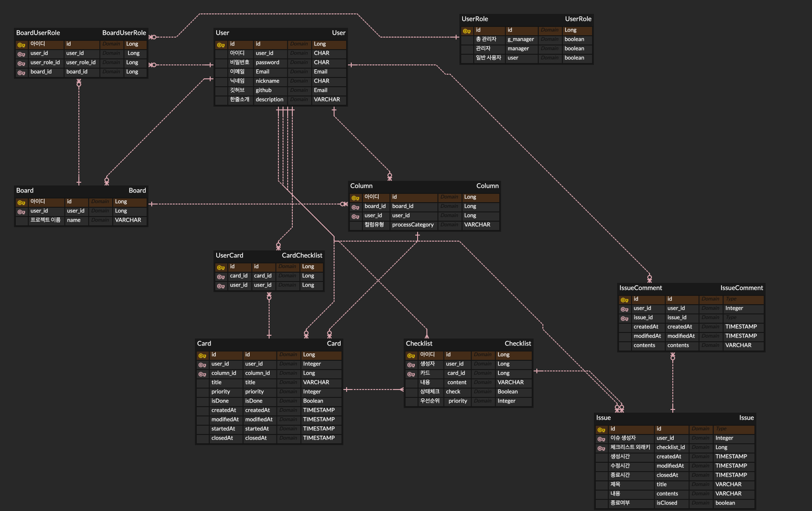This screenshot has width=812, height=511.
Task: Click the primary key icon in Column table
Action: click(x=355, y=198)
